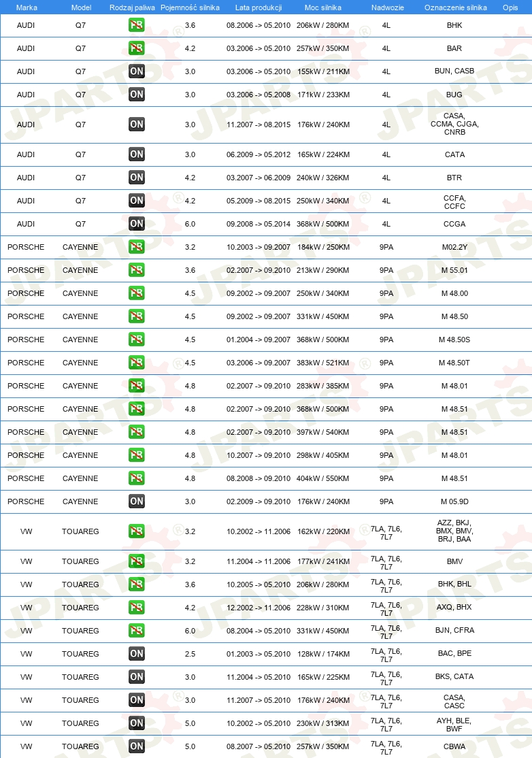Click the petrol icon in the 298kW / 405KM row
532x758 pixels.
(137, 455)
